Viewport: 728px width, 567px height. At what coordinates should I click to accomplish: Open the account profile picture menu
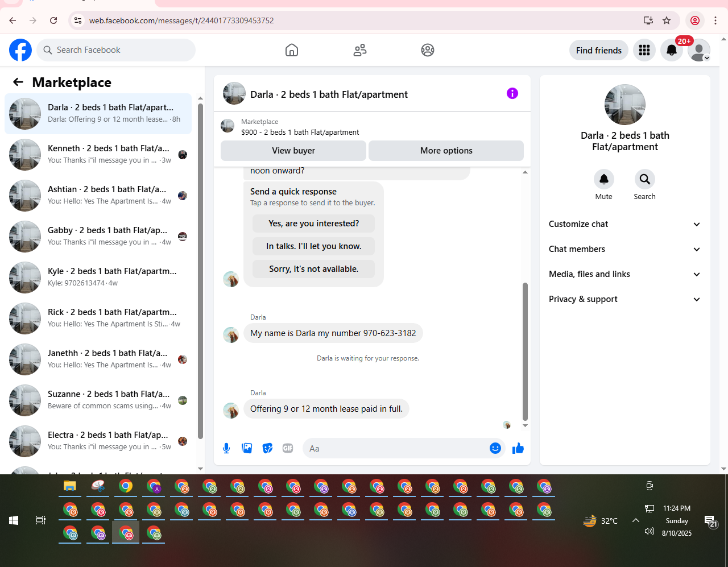tap(699, 50)
